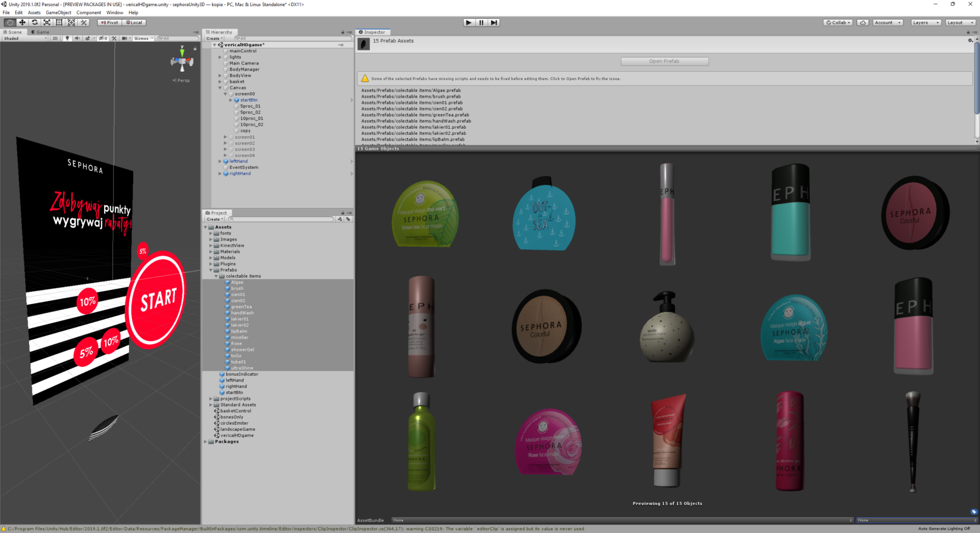Select the Scale tool

[x=47, y=22]
